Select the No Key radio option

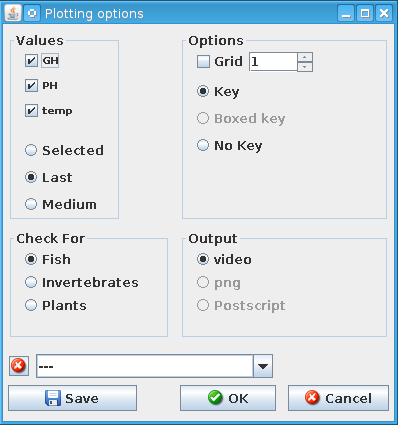point(203,145)
